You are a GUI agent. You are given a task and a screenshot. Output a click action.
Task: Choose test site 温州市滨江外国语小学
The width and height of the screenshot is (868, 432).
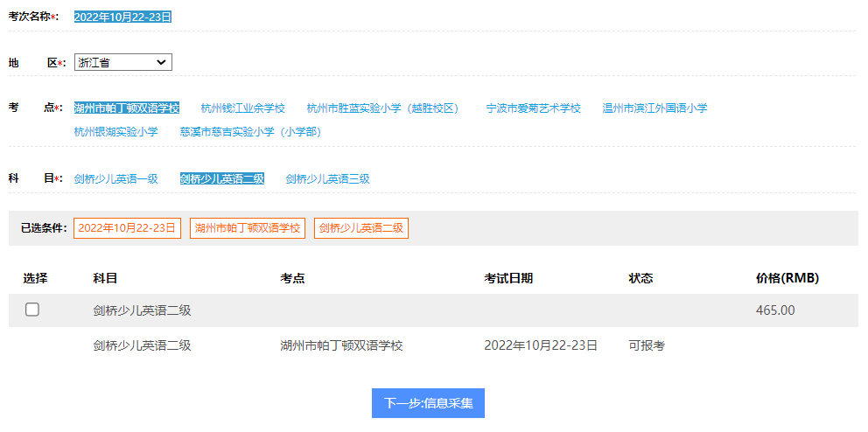(x=654, y=108)
